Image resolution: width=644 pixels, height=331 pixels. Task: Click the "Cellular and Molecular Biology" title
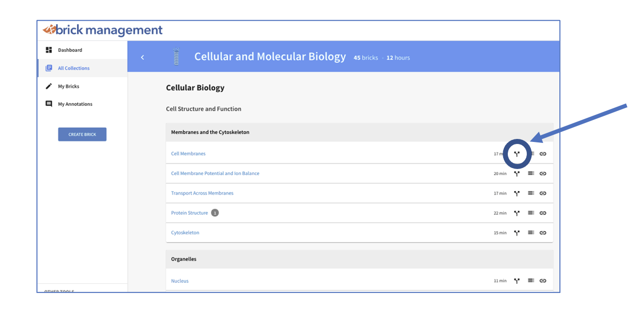point(270,57)
